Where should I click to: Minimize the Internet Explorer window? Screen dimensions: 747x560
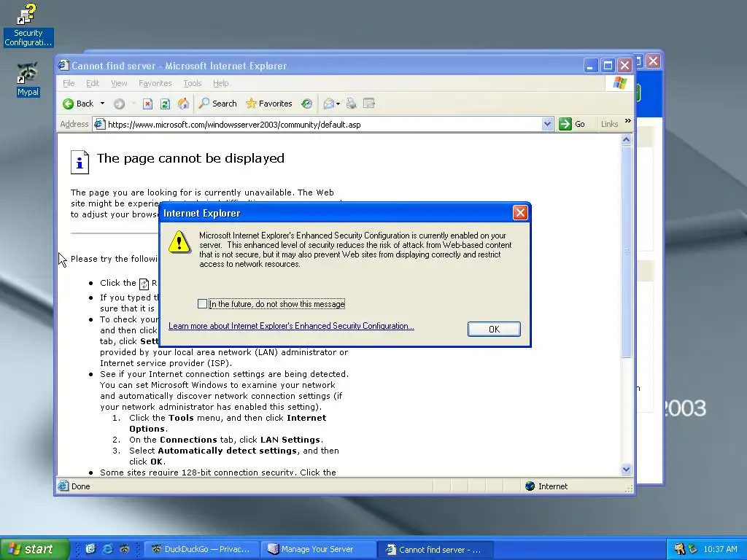(x=590, y=65)
